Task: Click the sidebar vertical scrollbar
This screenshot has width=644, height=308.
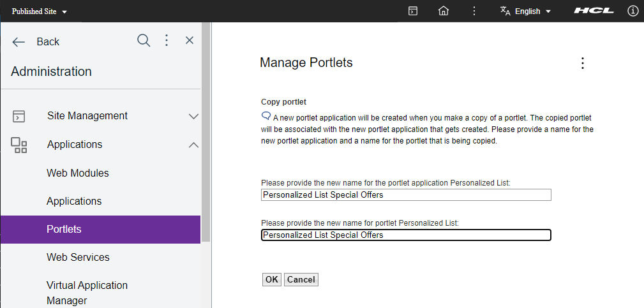Action: tap(206, 131)
